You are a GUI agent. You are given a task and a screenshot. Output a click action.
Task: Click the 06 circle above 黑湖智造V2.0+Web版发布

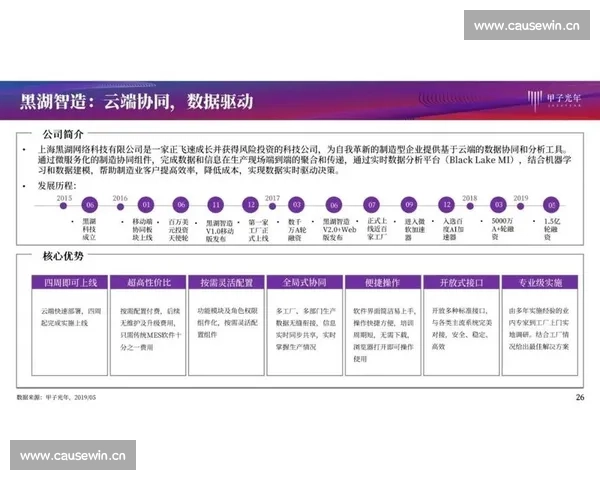click(334, 205)
